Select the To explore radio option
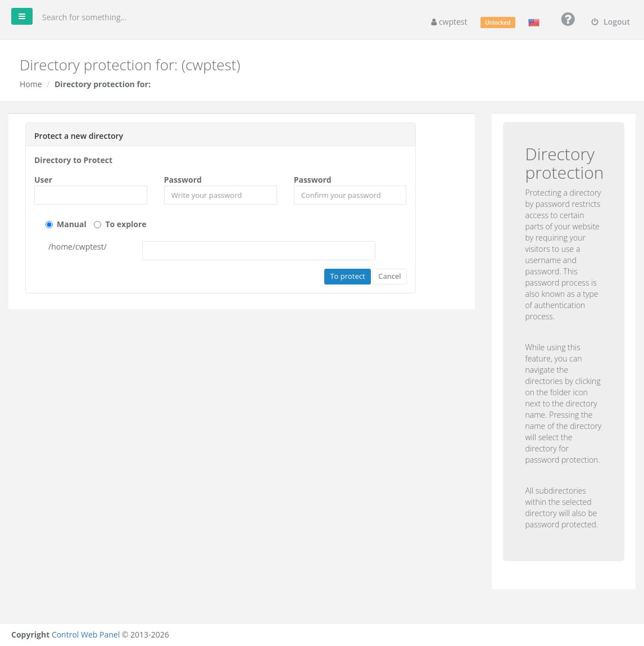This screenshot has height=646, width=644. point(97,224)
